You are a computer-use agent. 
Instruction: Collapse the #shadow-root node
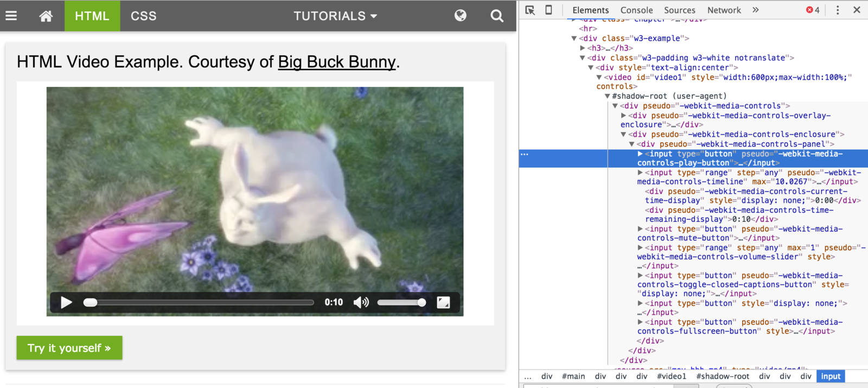(607, 96)
